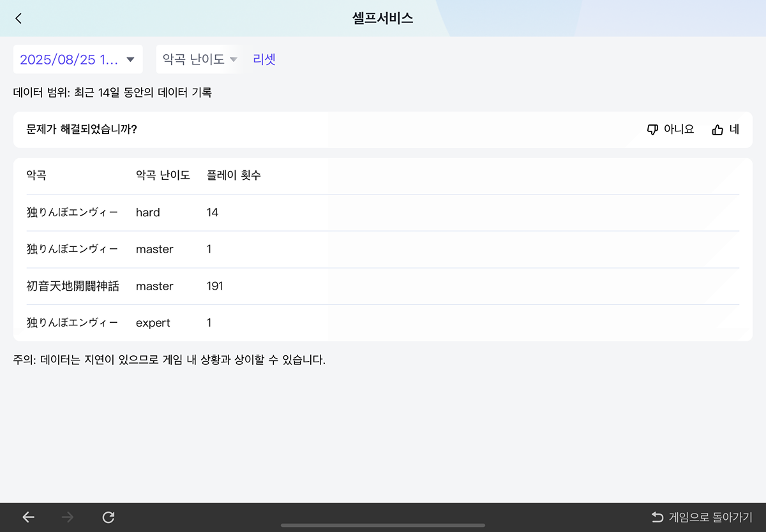Screen dimensions: 766x532
Task: Click the thumbs-up icon
Action: click(x=717, y=129)
